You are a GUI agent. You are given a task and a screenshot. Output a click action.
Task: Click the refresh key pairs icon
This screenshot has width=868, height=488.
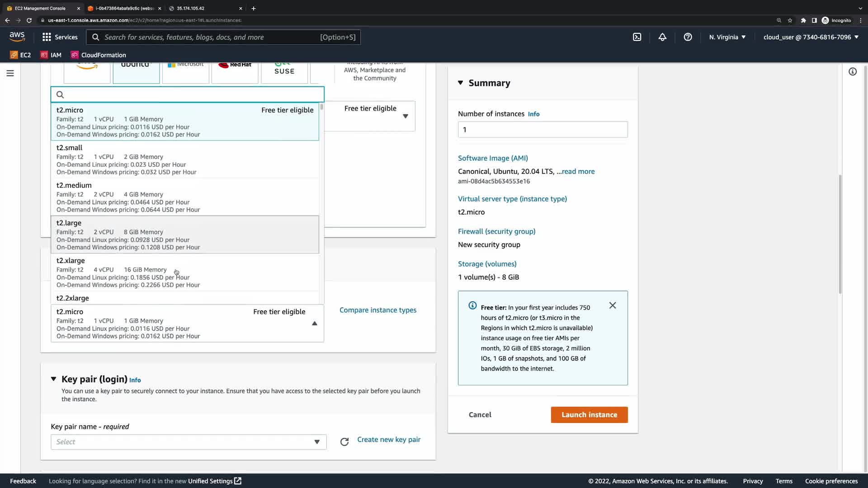point(344,441)
